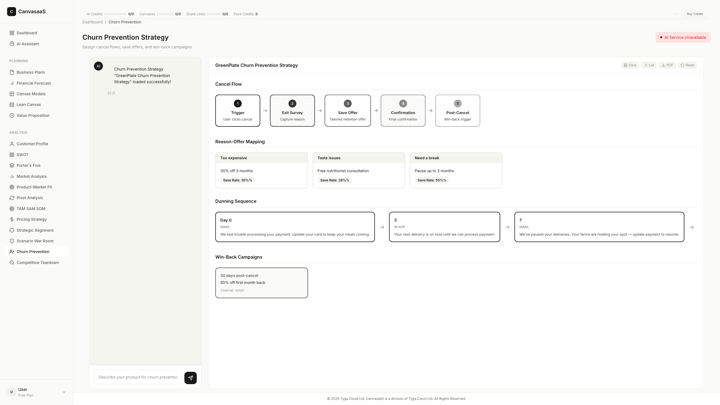Select Churn Prevention in sidebar

coord(37,252)
